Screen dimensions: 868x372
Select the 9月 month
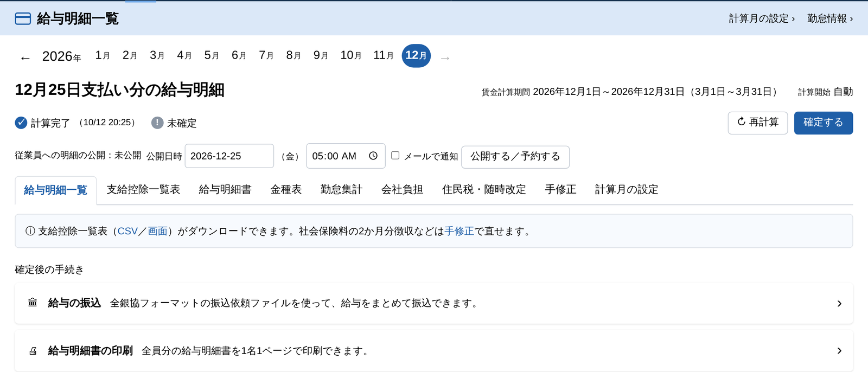coord(321,55)
